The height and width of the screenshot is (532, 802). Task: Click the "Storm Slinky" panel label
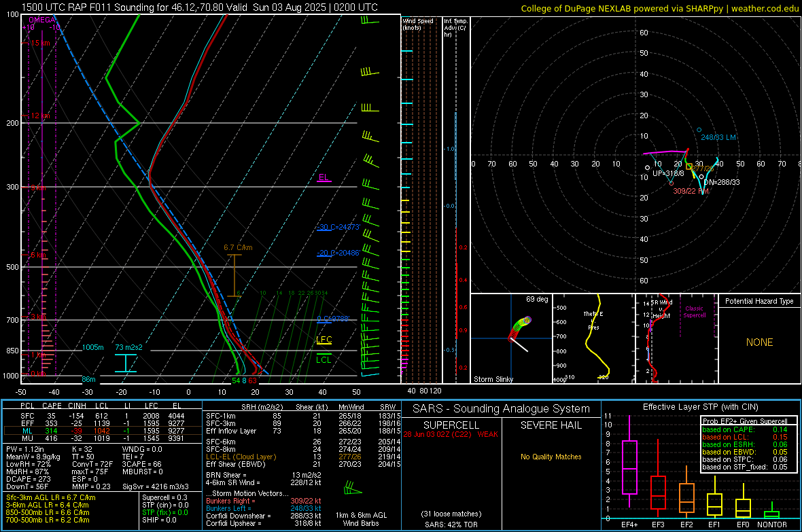pyautogui.click(x=493, y=379)
